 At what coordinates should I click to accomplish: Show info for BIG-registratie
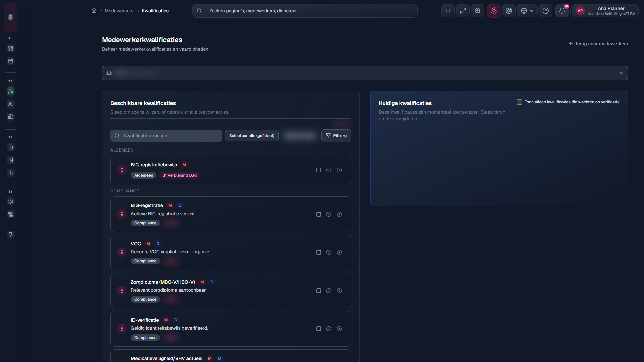[x=329, y=214]
